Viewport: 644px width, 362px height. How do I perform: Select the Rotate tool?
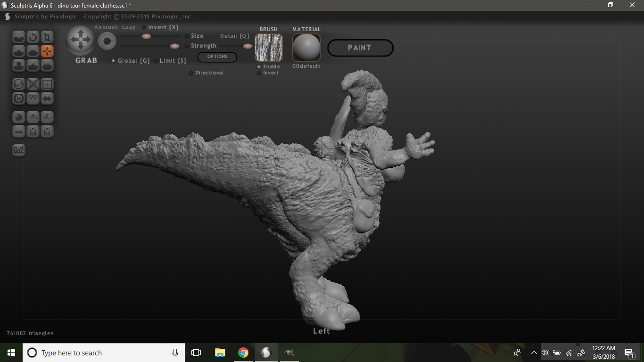pos(33,37)
